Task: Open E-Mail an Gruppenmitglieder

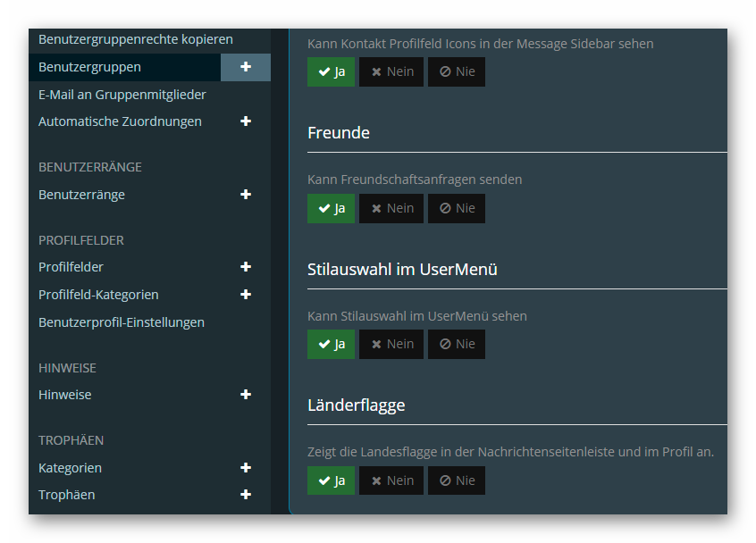Action: click(122, 95)
